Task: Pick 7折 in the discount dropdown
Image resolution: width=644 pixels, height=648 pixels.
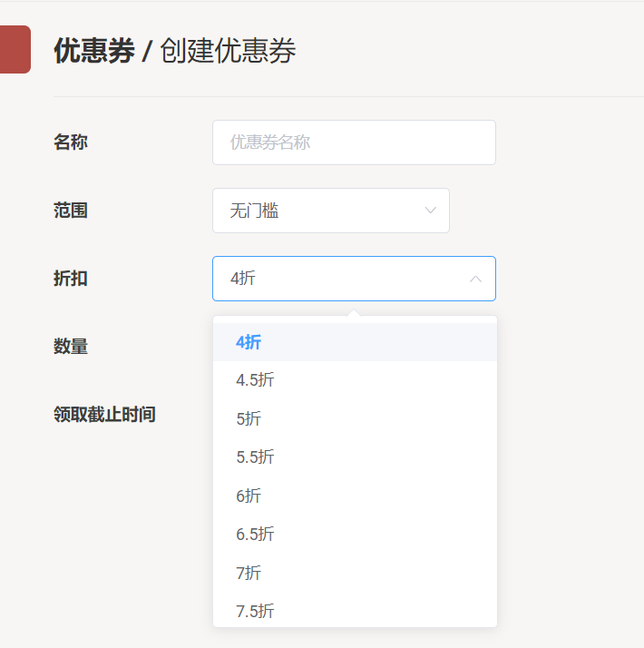Action: [x=249, y=574]
